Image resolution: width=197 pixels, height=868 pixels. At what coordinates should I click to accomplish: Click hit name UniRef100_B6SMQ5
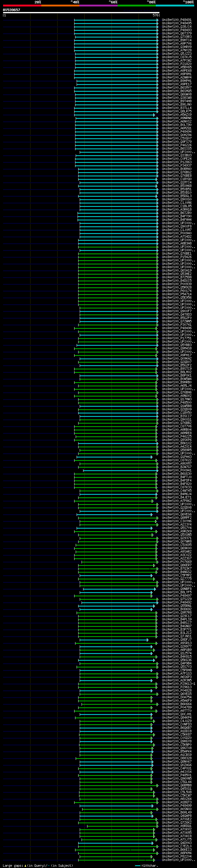coord(177,91)
